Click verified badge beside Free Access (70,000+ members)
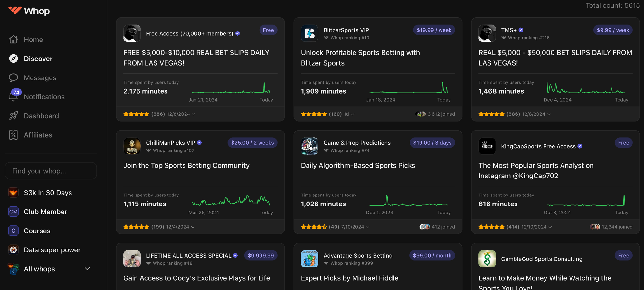644x290 pixels. point(238,33)
